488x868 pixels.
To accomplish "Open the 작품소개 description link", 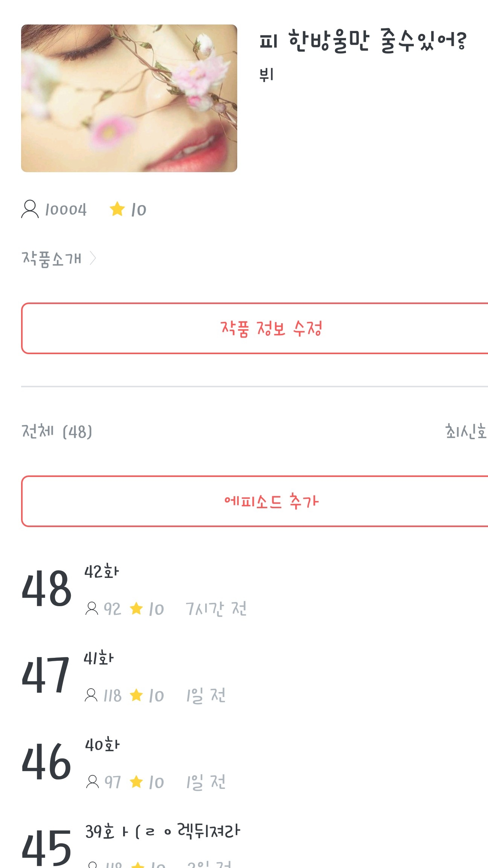I will click(x=52, y=258).
